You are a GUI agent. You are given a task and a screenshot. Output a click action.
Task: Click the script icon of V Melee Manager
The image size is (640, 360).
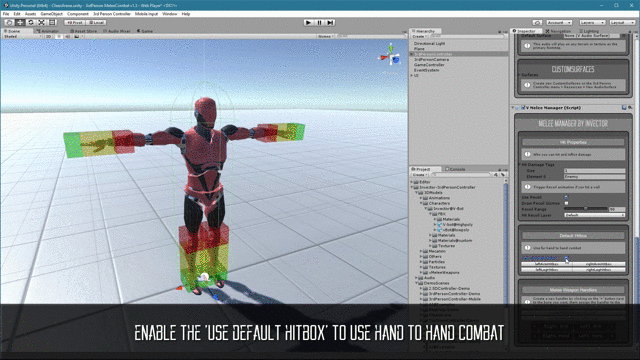[517, 108]
